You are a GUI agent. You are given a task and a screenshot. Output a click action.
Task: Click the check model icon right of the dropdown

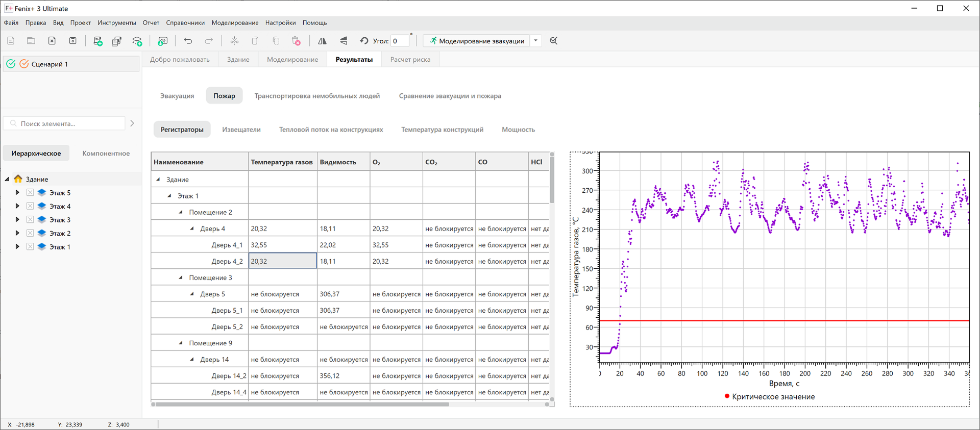[x=554, y=41]
